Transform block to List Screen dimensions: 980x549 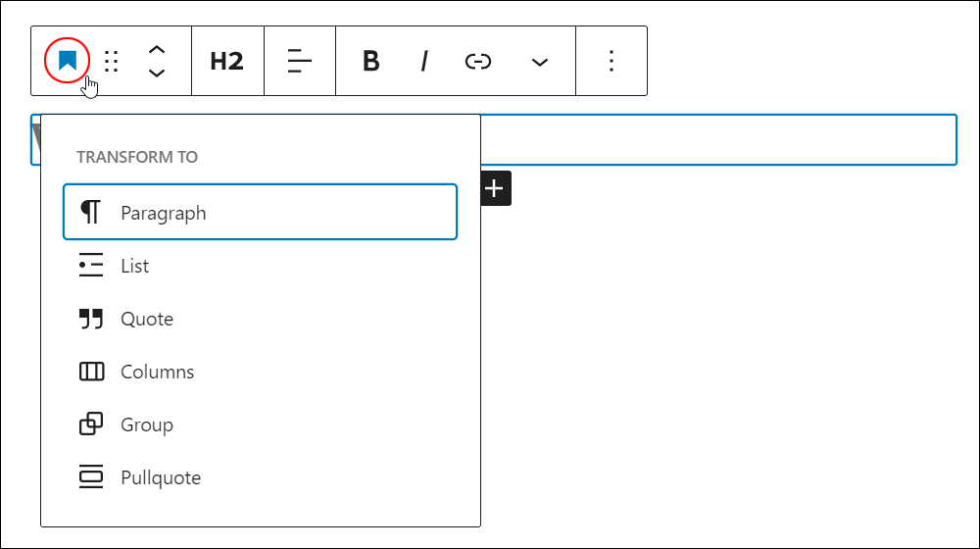(260, 265)
